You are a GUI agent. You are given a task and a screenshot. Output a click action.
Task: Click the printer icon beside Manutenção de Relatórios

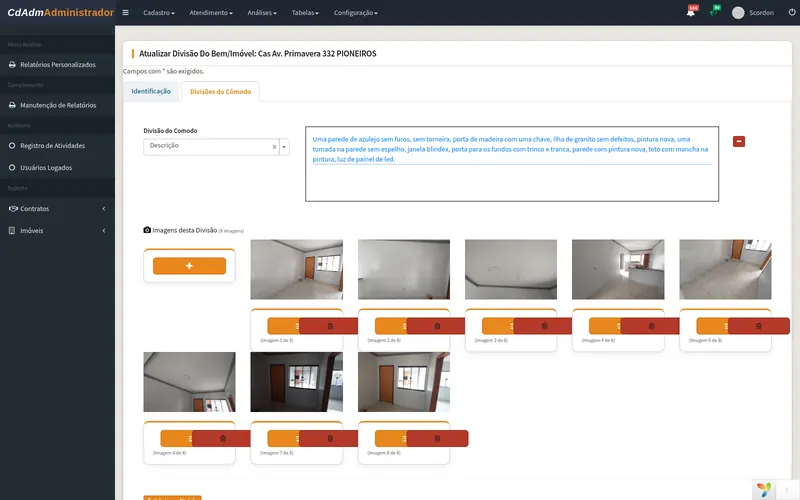[x=12, y=105]
